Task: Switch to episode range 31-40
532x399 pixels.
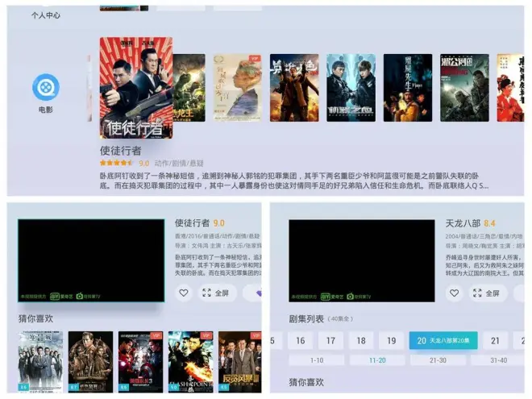Action: pos(499,360)
